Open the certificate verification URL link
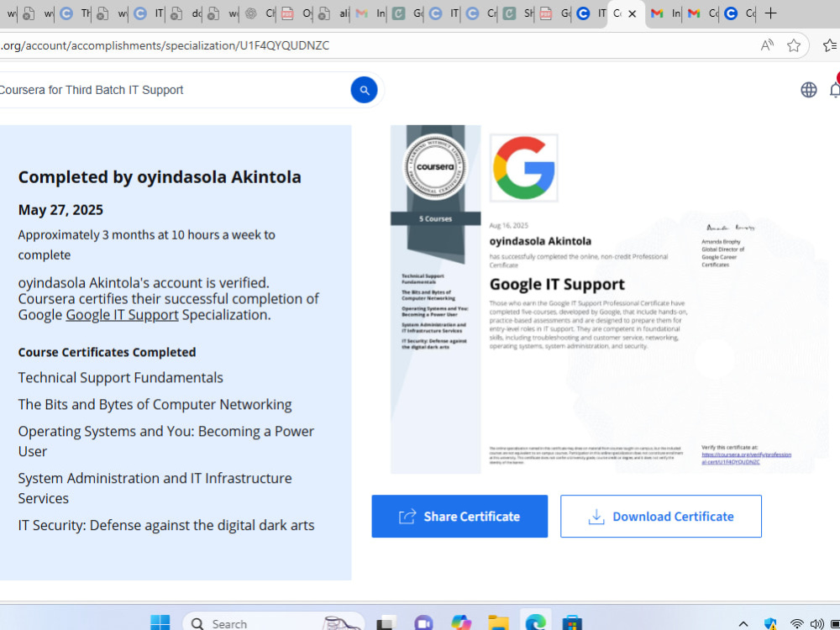Viewport: 840px width, 630px height. [746, 458]
